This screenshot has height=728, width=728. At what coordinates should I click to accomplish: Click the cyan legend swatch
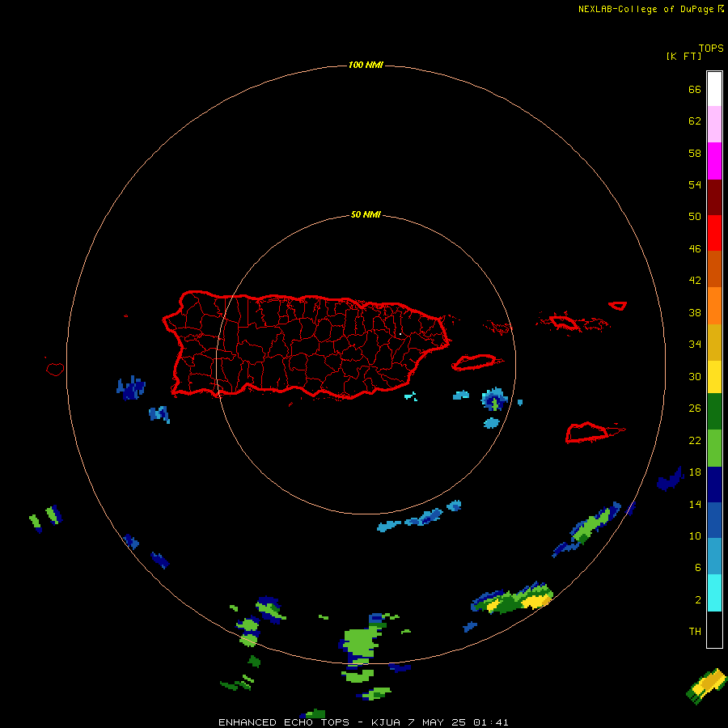(x=714, y=593)
